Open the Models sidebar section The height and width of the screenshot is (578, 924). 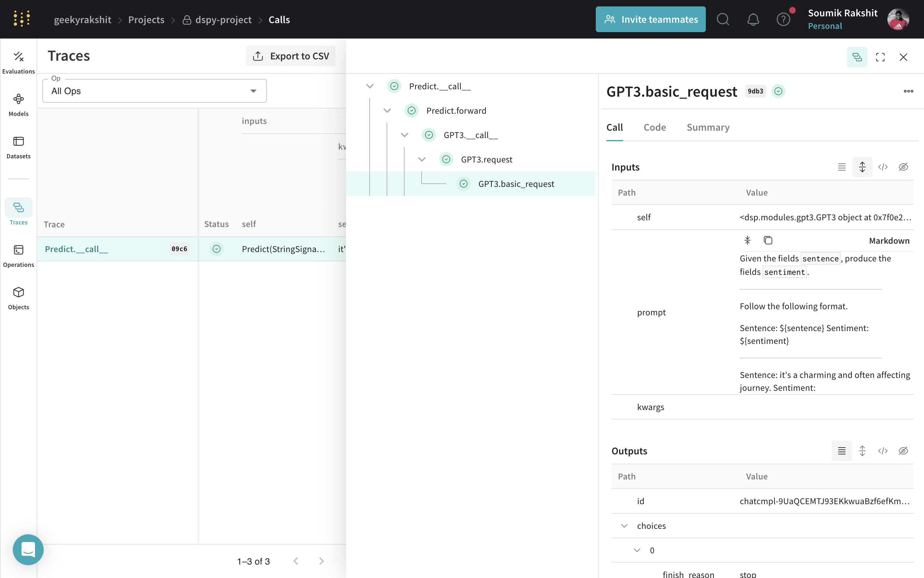pos(18,105)
